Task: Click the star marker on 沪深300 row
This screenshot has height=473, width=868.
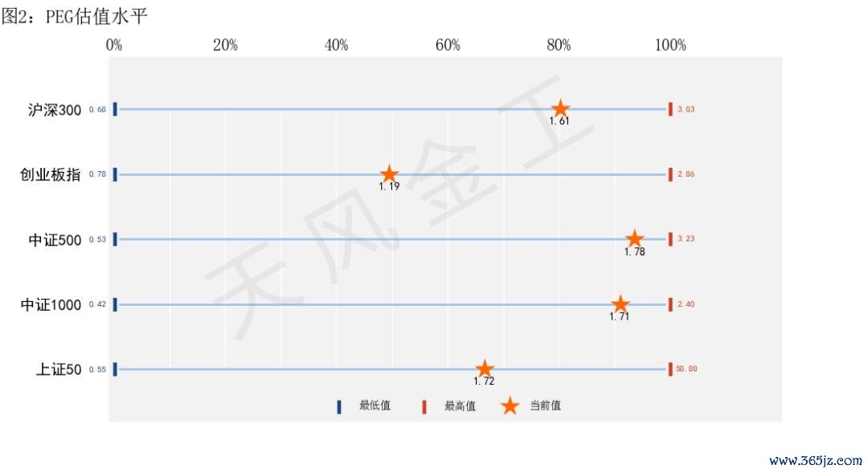Action: click(x=560, y=108)
